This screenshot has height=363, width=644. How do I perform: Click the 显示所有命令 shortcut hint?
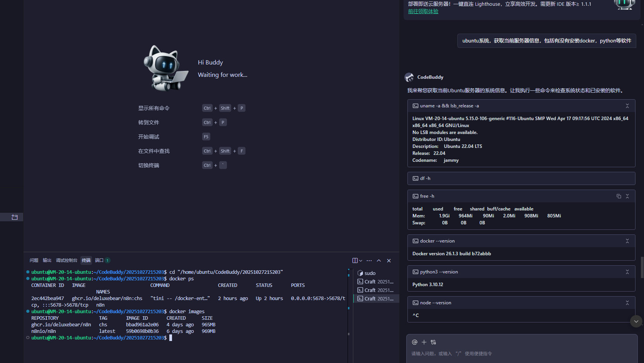coord(154,108)
